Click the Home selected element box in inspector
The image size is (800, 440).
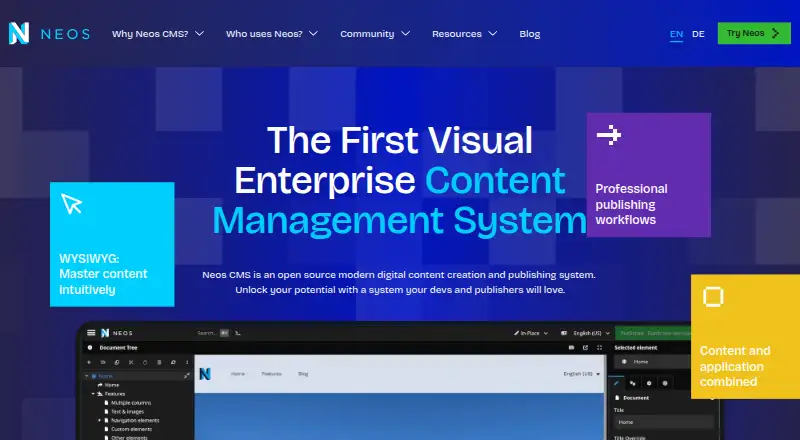[x=653, y=361]
